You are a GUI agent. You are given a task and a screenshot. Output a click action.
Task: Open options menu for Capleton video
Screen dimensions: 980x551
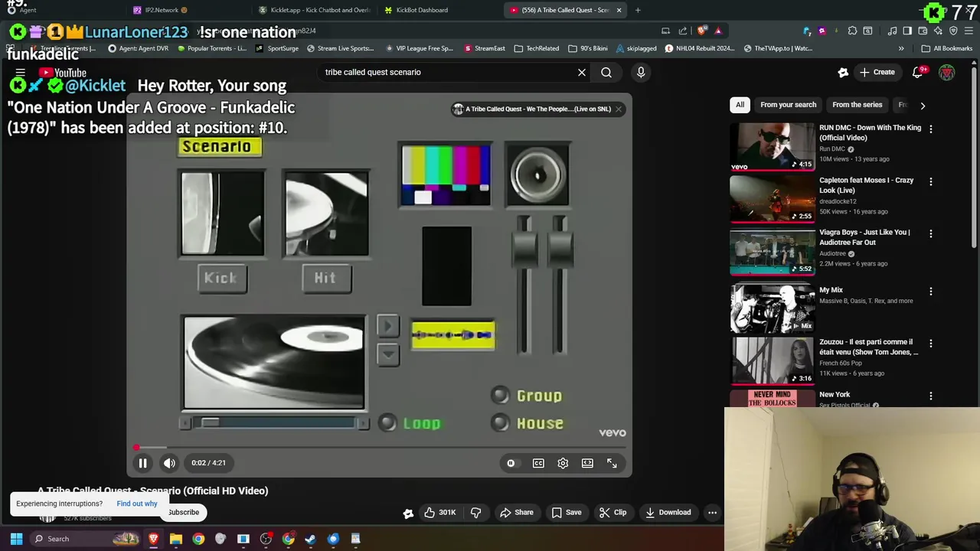[931, 182]
